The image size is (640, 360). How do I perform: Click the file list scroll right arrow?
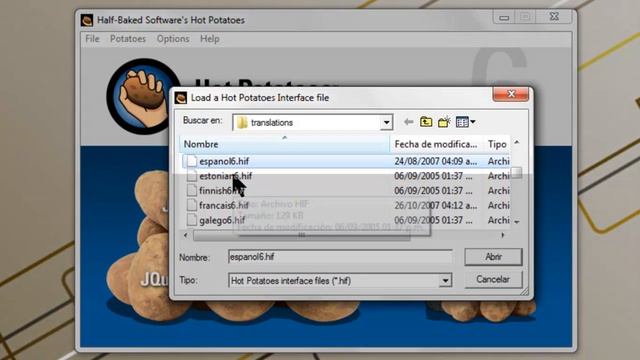point(502,235)
